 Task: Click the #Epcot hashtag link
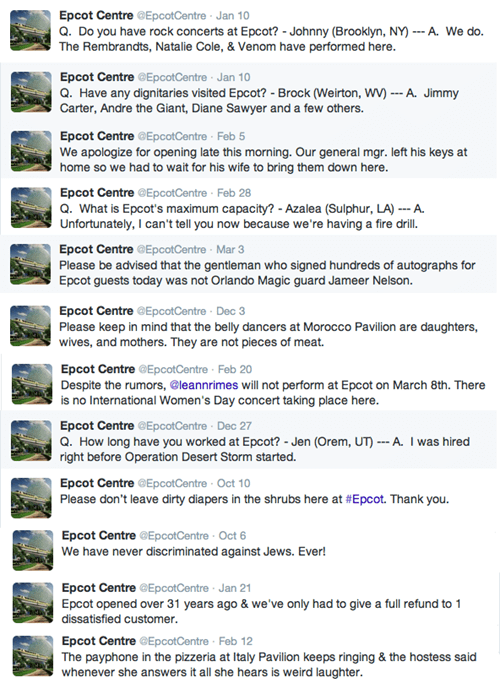pos(364,499)
